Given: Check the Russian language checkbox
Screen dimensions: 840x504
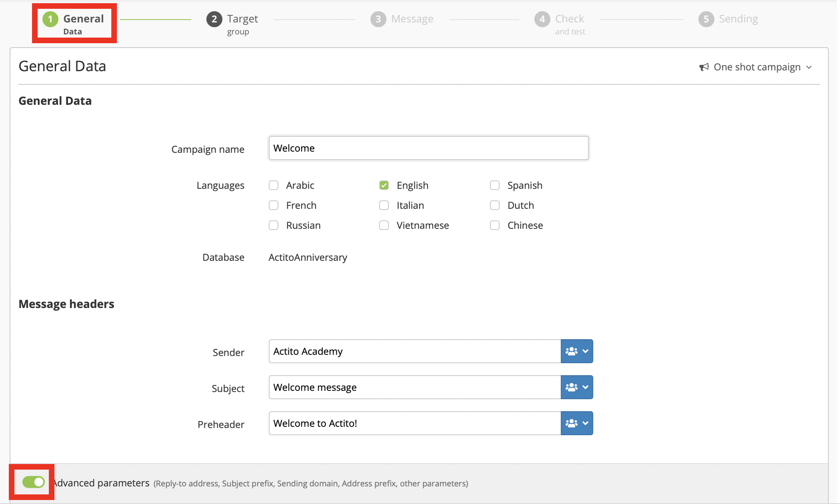Looking at the screenshot, I should tap(273, 225).
